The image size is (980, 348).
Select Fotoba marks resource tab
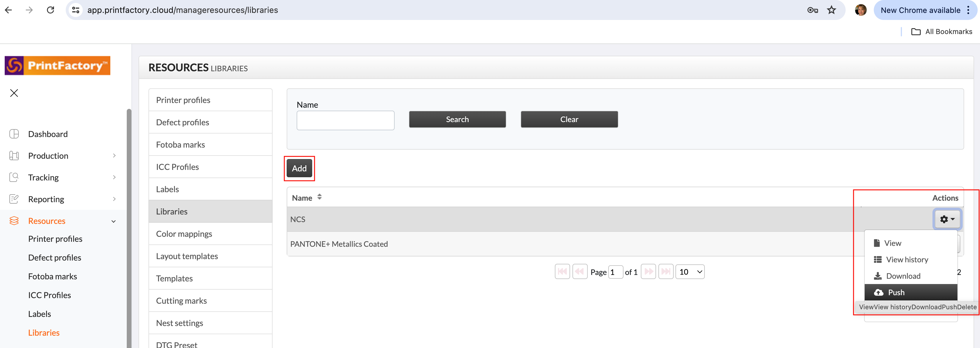click(210, 145)
